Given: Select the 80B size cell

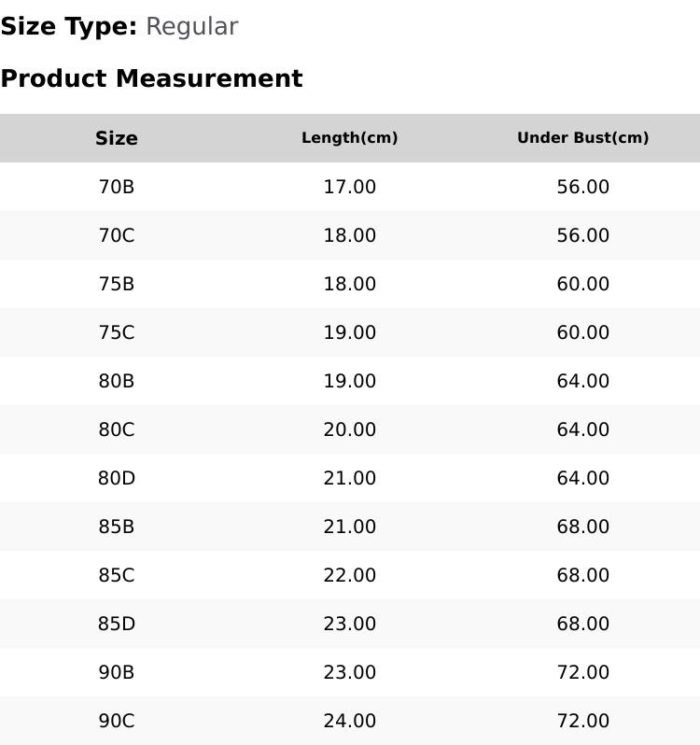Looking at the screenshot, I should [117, 381].
